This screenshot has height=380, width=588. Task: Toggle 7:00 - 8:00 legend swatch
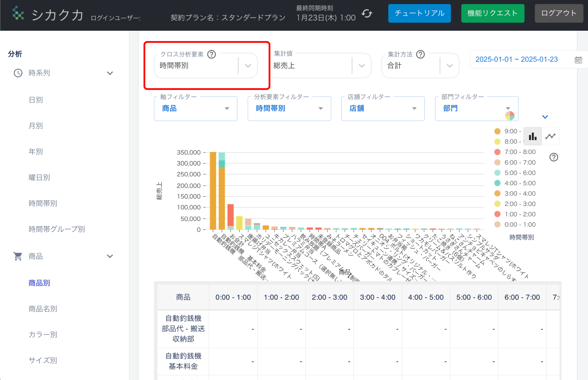coord(497,152)
